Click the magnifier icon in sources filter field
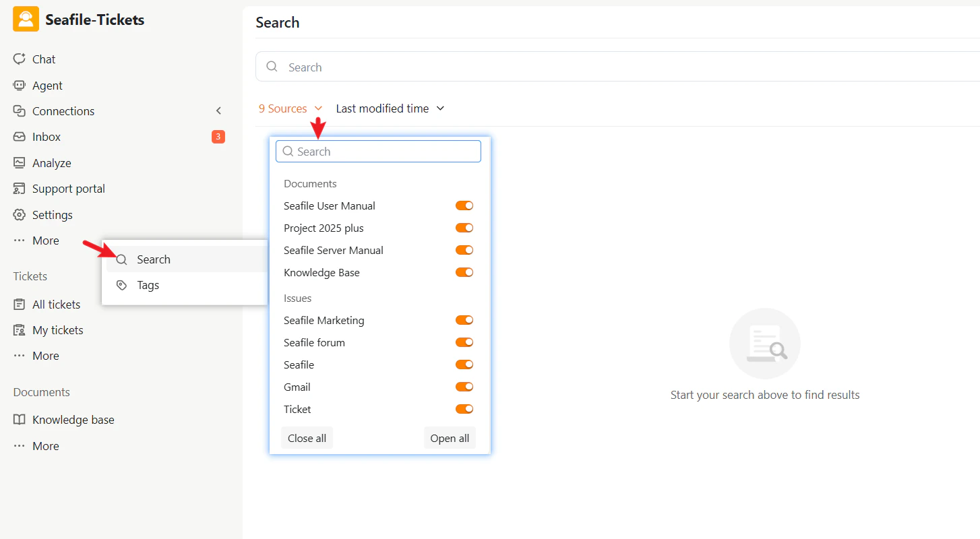 (288, 152)
